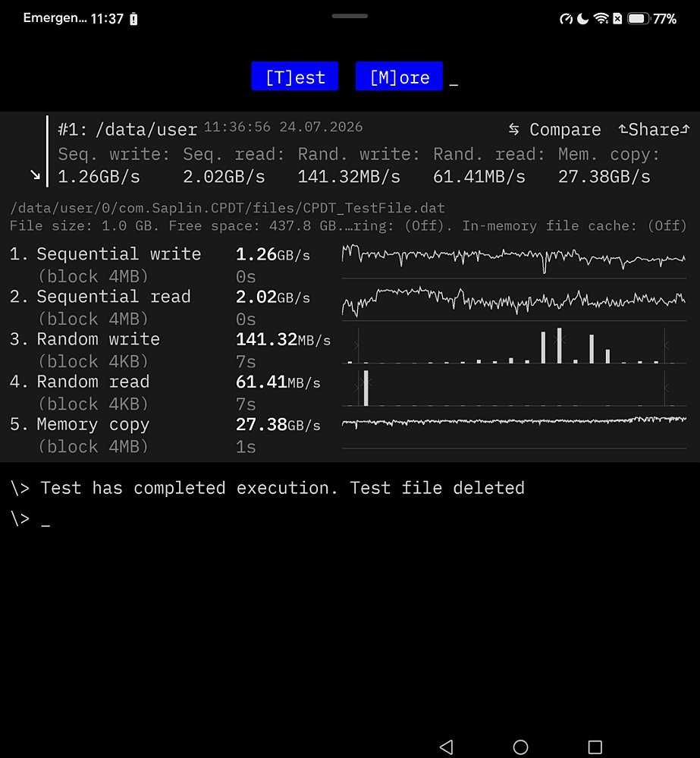Click the summary Rand. read value 61.41MB/s

click(x=479, y=177)
